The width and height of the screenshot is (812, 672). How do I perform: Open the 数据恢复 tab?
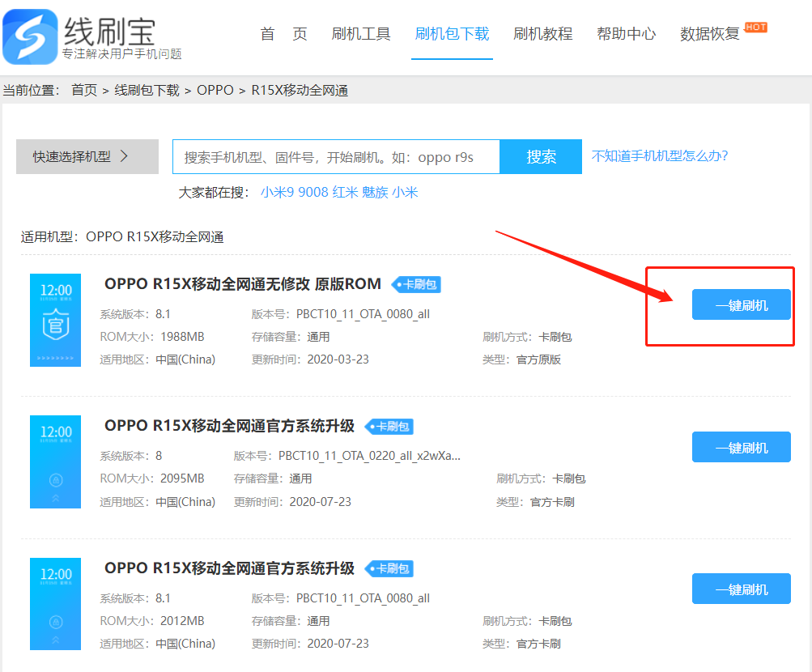[709, 34]
